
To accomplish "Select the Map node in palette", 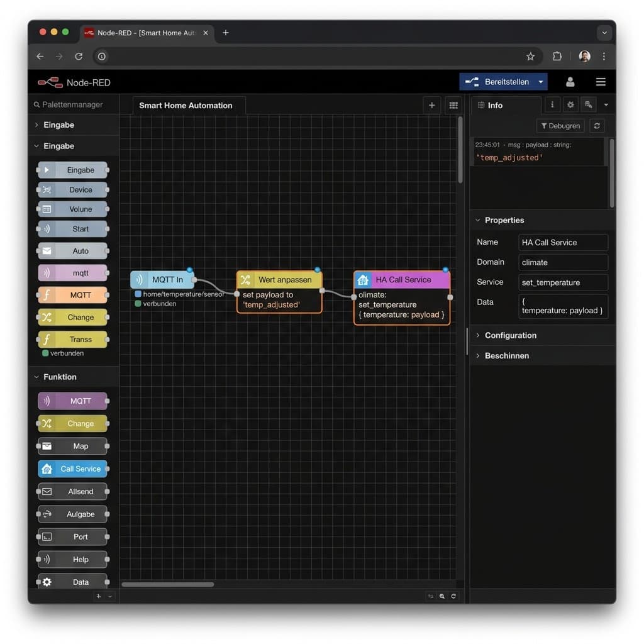I will (x=73, y=446).
